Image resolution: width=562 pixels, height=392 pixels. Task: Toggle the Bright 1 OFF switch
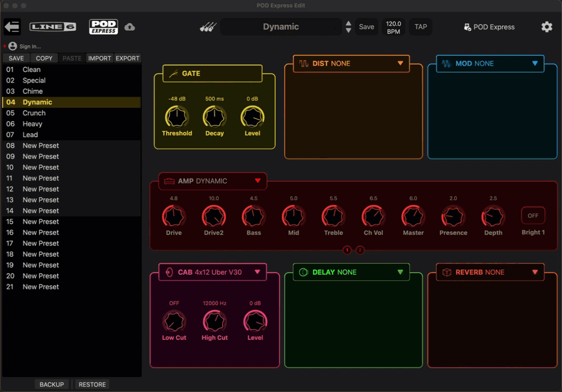533,216
